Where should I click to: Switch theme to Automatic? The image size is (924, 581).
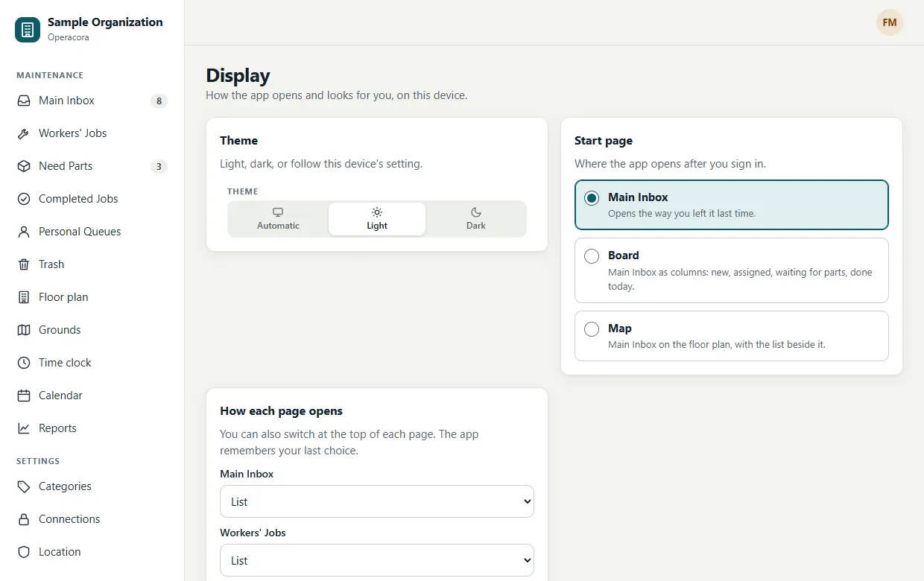(278, 219)
